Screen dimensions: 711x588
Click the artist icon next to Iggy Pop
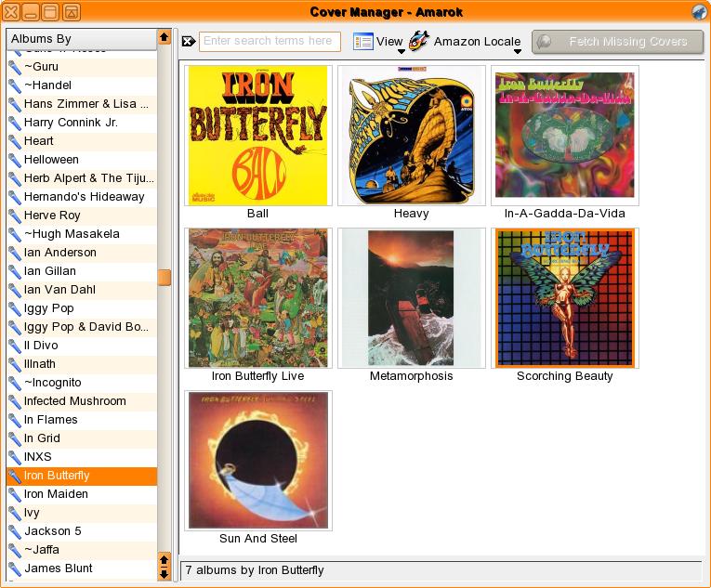[x=15, y=308]
